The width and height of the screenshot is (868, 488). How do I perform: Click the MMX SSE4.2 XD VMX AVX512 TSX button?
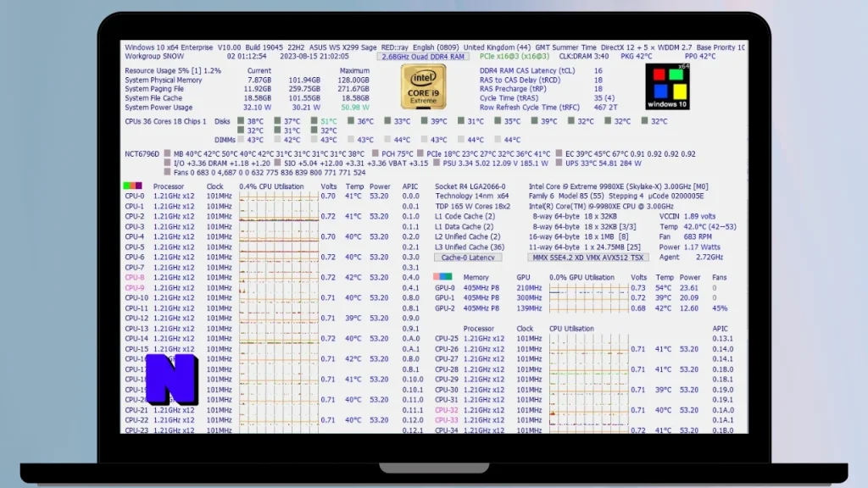coord(588,258)
